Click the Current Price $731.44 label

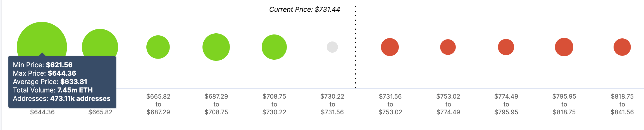point(305,10)
